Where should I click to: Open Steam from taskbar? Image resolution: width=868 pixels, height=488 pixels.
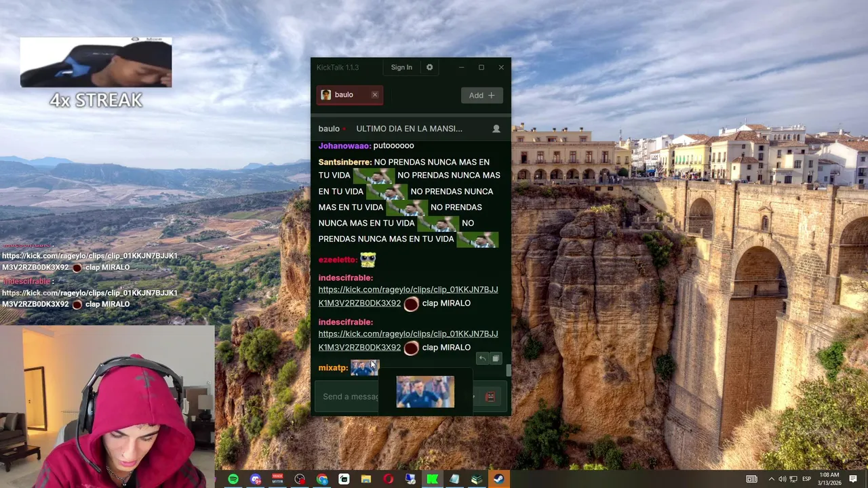point(498,479)
